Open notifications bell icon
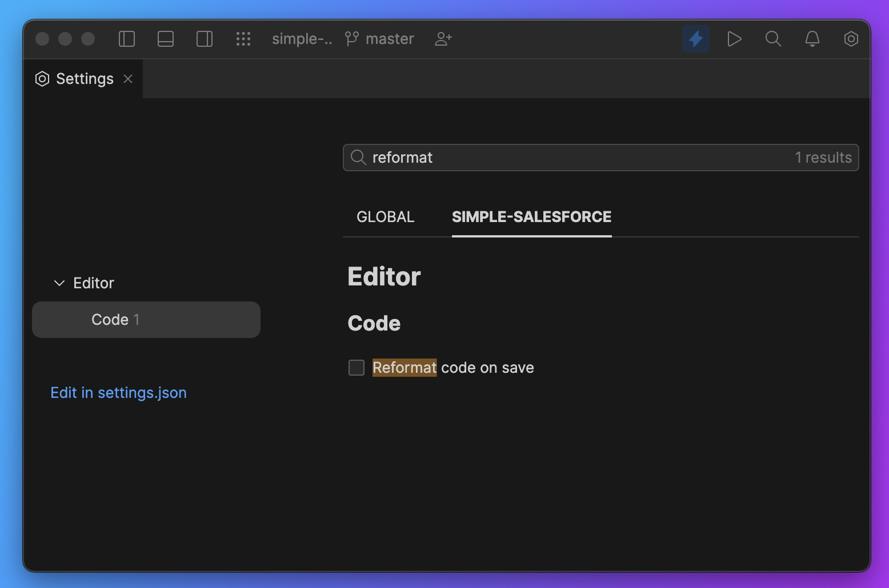Screen dimensions: 889x588 (812, 39)
